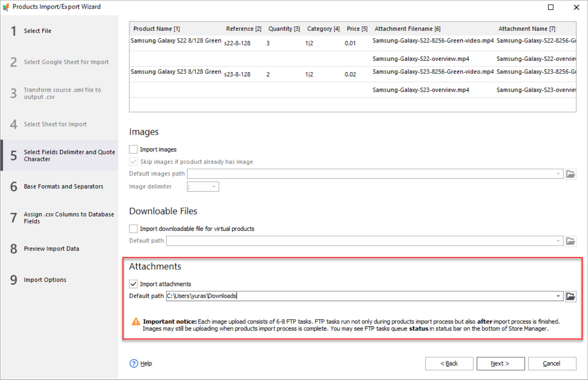The width and height of the screenshot is (588, 380).
Task: Select quantity cell 2 in S23 row
Action: tap(268, 74)
